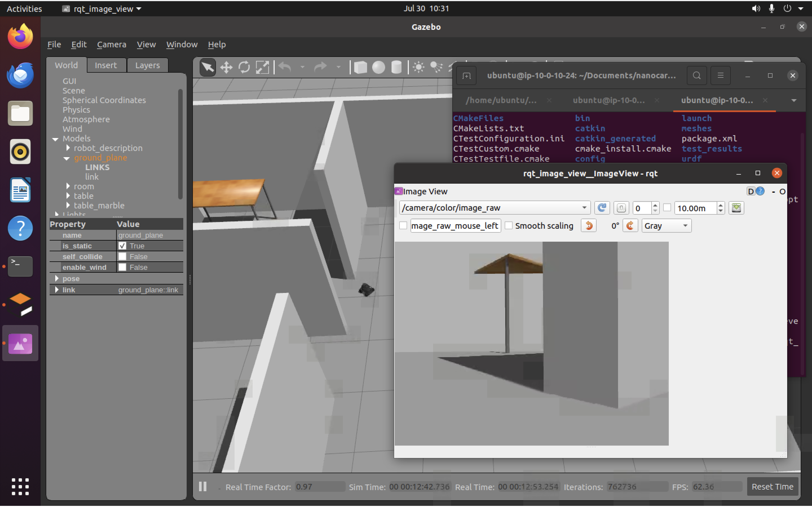The height and width of the screenshot is (507, 812).
Task: Select the translate mode tool in Gazebo toolbar
Action: click(226, 67)
